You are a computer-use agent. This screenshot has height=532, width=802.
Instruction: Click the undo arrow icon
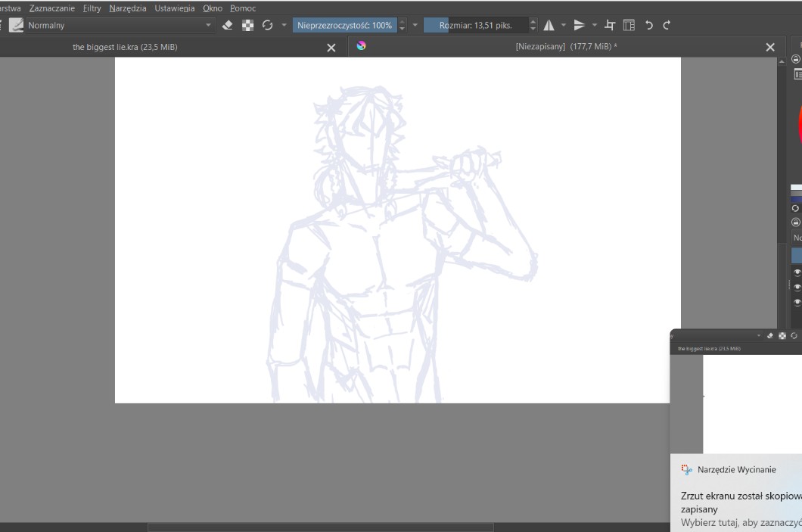click(648, 25)
